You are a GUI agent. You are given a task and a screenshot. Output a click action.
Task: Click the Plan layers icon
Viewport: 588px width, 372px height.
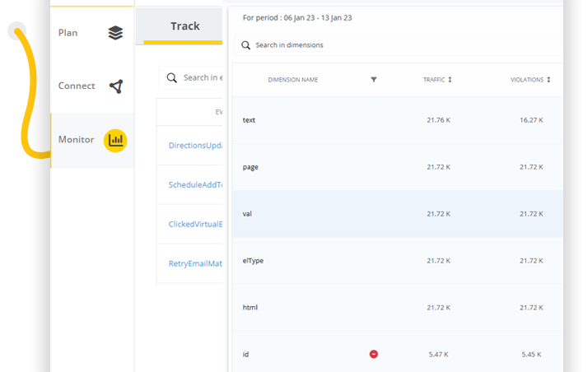[115, 33]
